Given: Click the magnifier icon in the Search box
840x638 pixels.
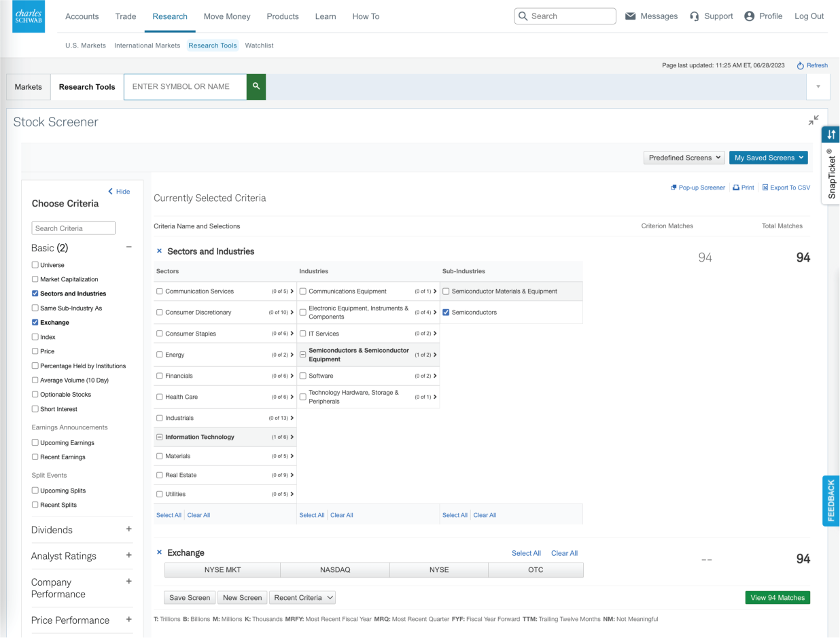Looking at the screenshot, I should [523, 16].
